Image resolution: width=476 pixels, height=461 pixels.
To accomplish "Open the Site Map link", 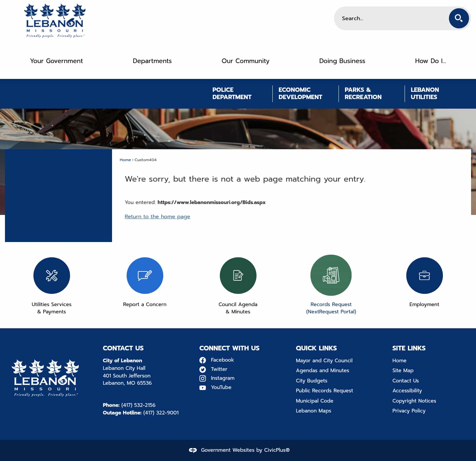I will 403,371.
